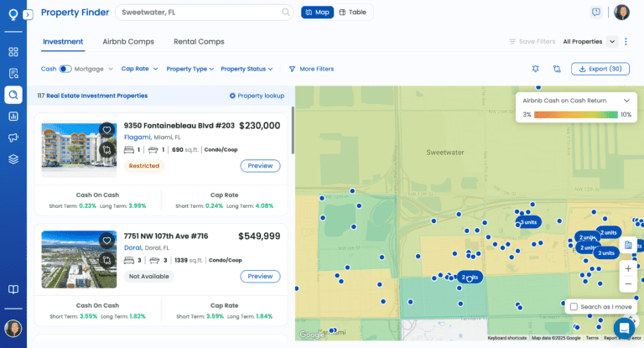
Task: Toggle Cash to Mortgage switch
Action: [65, 69]
